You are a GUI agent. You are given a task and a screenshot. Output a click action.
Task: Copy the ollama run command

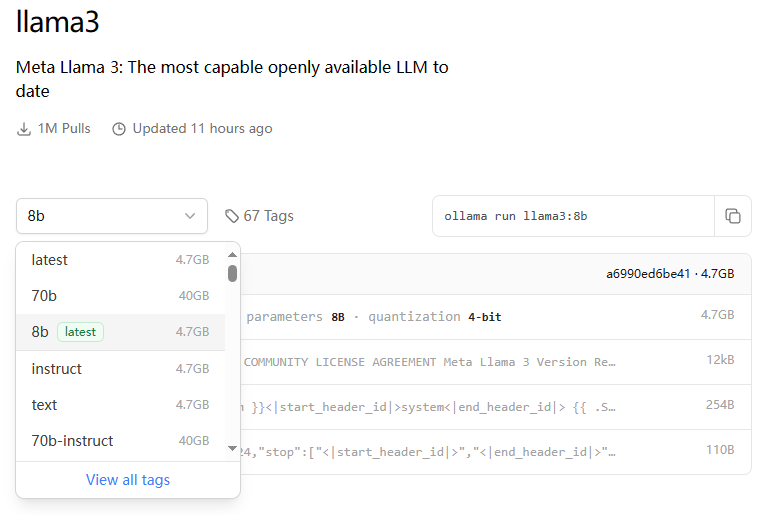[x=732, y=216]
